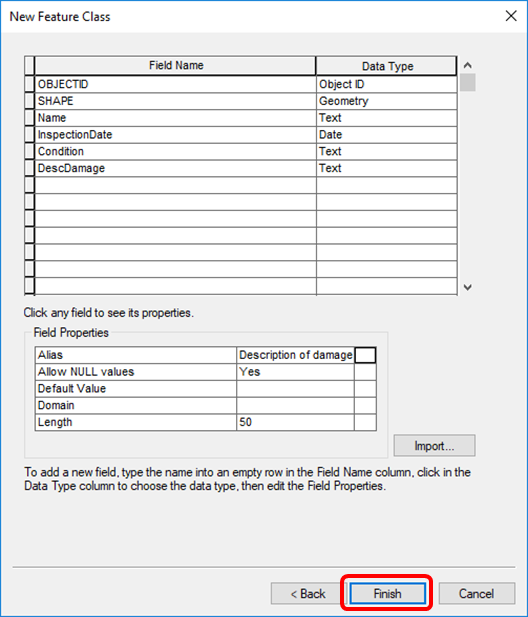The height and width of the screenshot is (617, 528).
Task: Click the scroll down arrow of field table
Action: click(467, 287)
